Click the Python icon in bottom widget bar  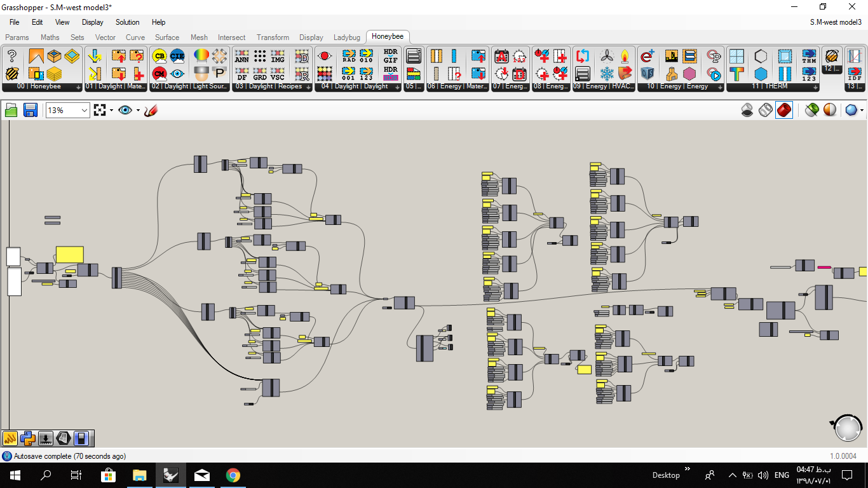point(27,438)
